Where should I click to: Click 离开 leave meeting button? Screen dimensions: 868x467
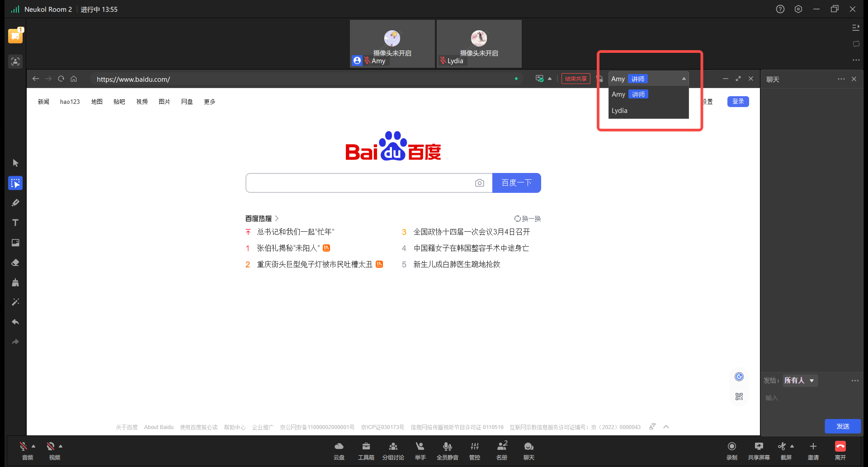[840, 451]
